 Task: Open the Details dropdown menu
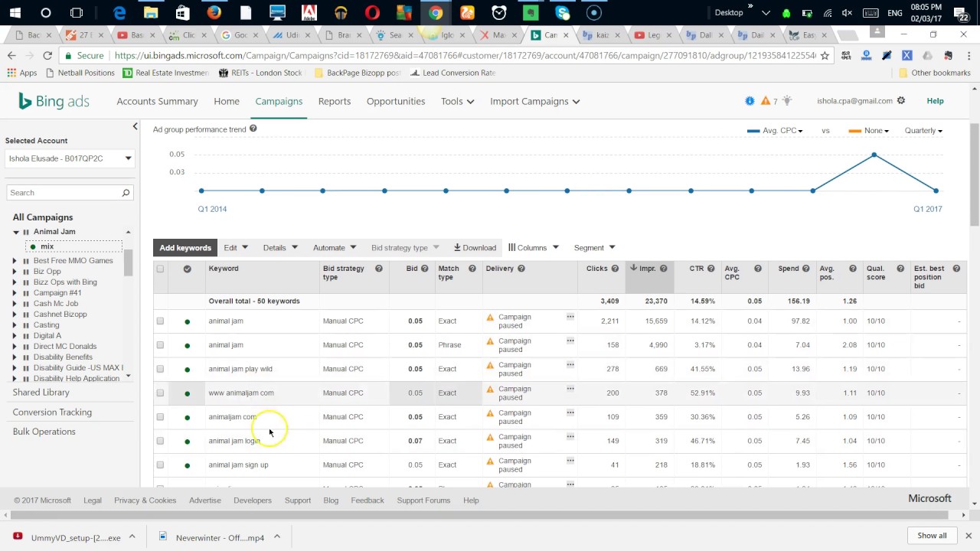click(x=279, y=248)
